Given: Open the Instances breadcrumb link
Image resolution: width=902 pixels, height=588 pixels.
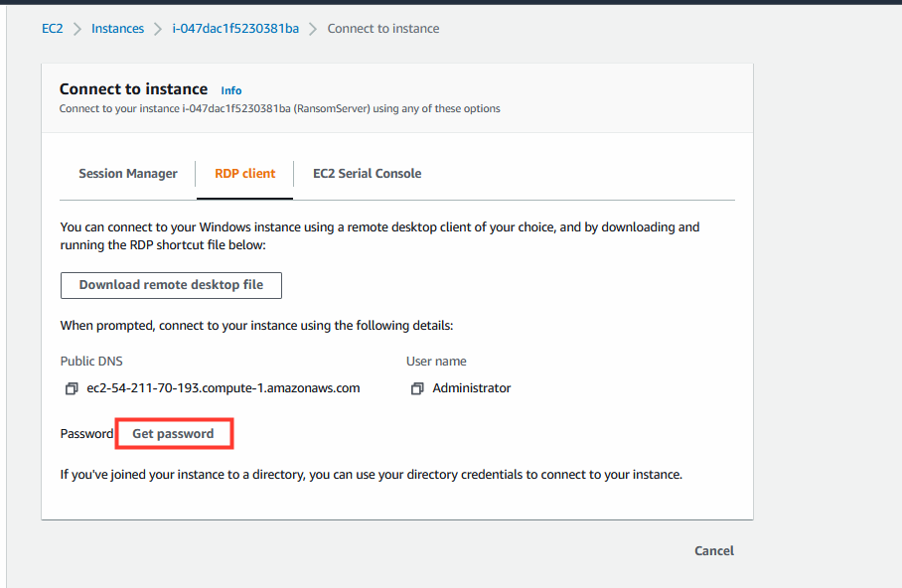Looking at the screenshot, I should [x=117, y=28].
